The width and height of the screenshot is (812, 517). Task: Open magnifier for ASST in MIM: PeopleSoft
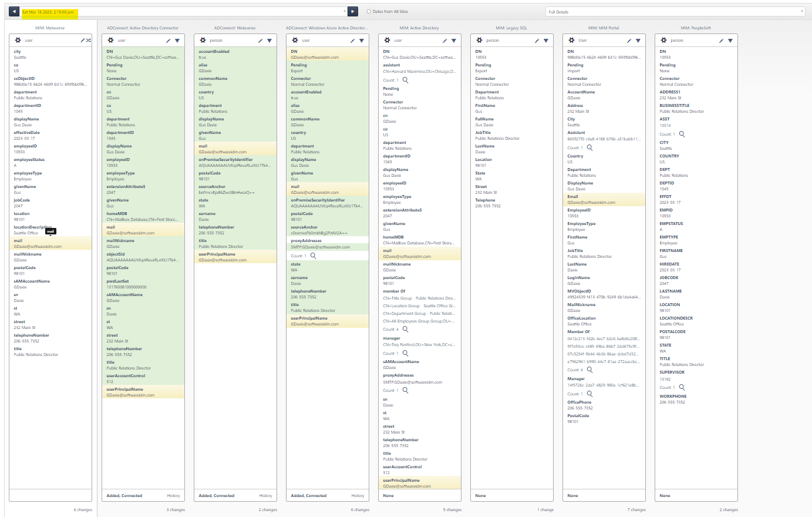tap(682, 134)
